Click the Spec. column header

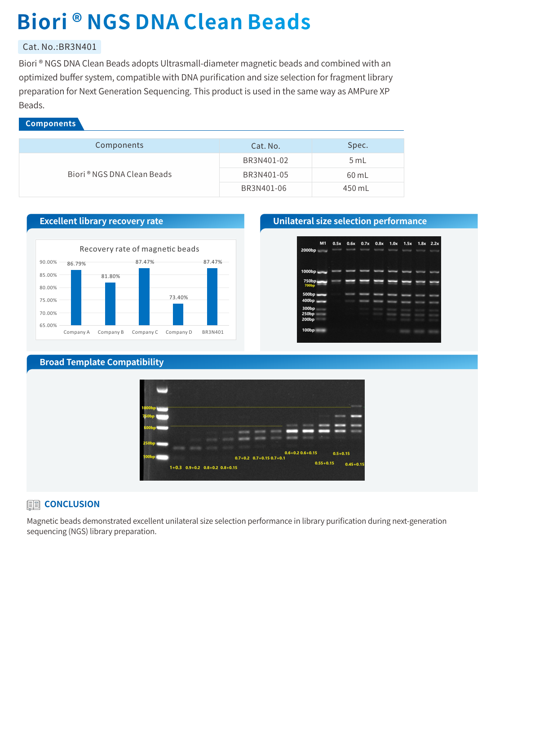tap(358, 146)
